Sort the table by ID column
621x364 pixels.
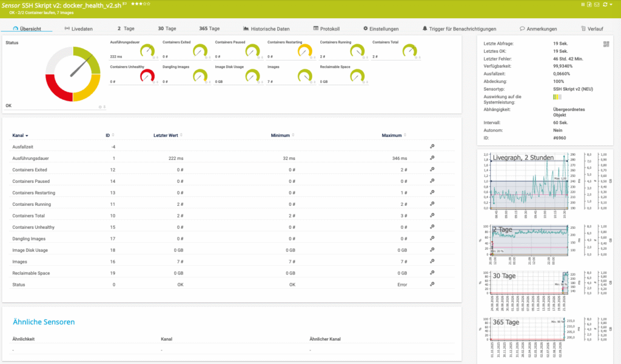(110, 135)
